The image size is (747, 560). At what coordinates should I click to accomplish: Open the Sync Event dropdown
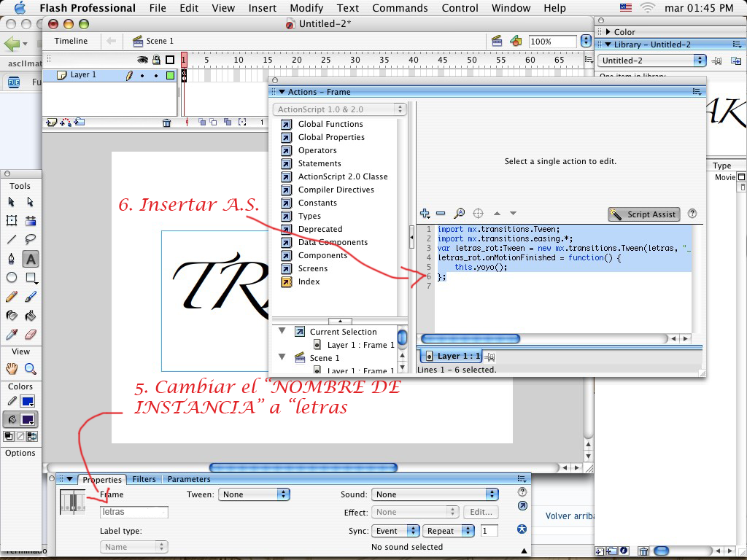tap(395, 531)
